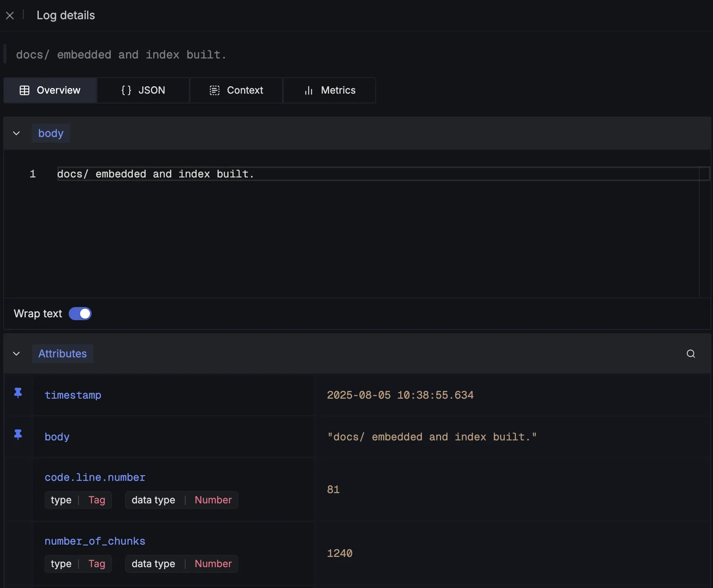Viewport: 713px width, 588px height.
Task: Open the Context tab
Action: [x=236, y=90]
